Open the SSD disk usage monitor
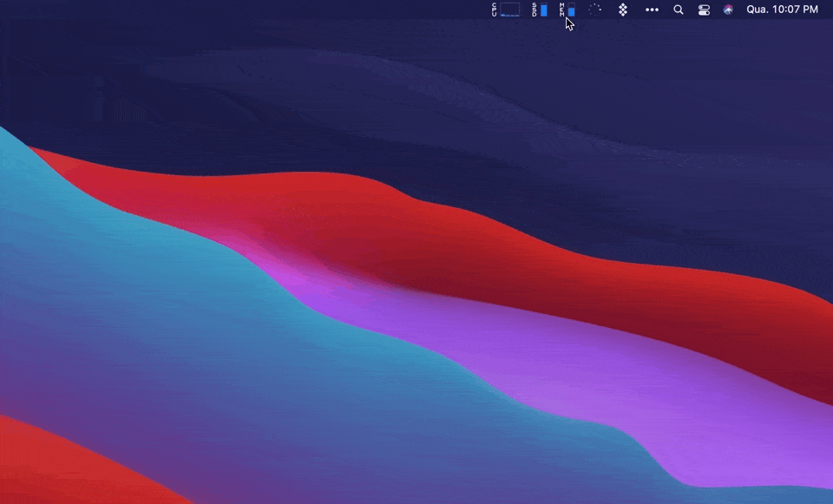833x504 pixels. coord(540,10)
